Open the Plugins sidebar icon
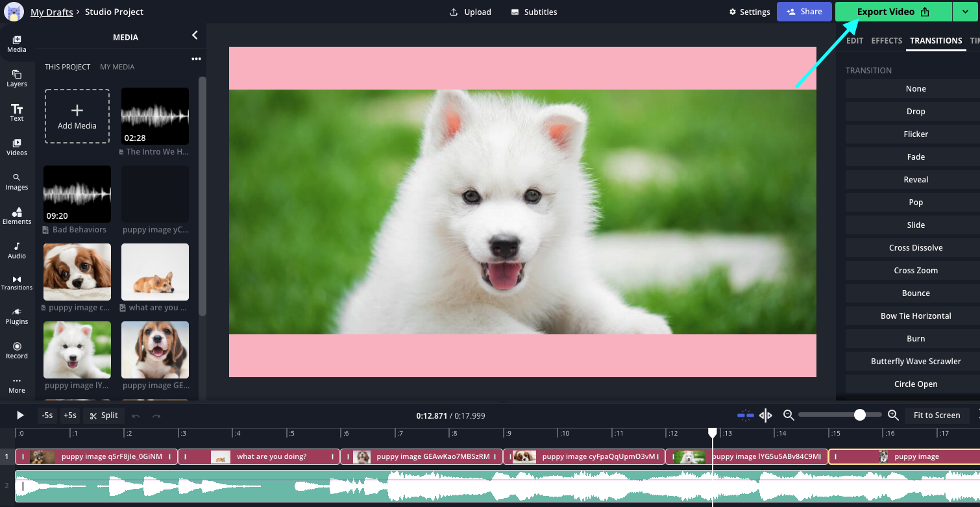 (17, 316)
